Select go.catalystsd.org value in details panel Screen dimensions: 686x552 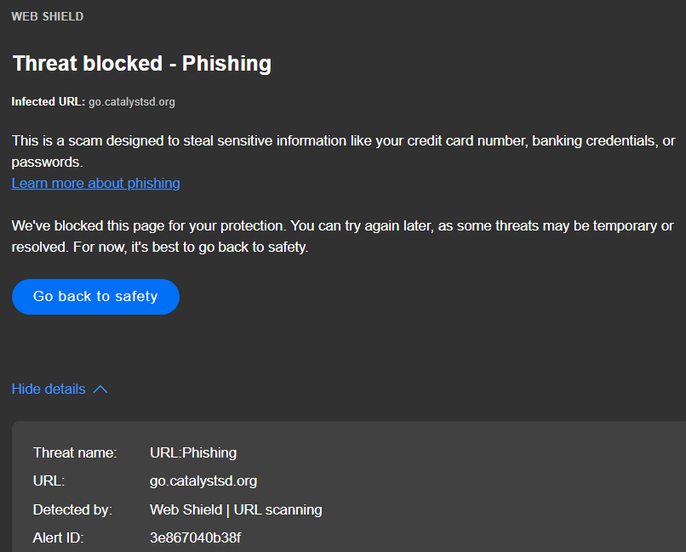tap(203, 481)
